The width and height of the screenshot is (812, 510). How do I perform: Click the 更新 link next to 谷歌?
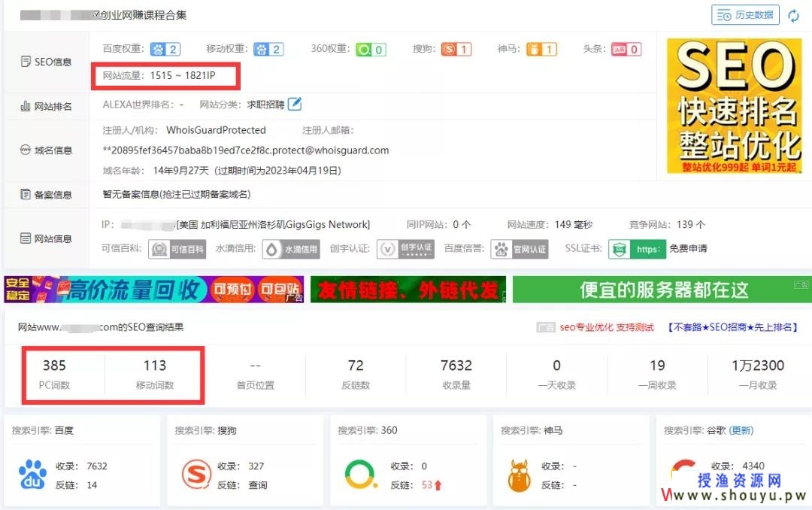tap(741, 430)
